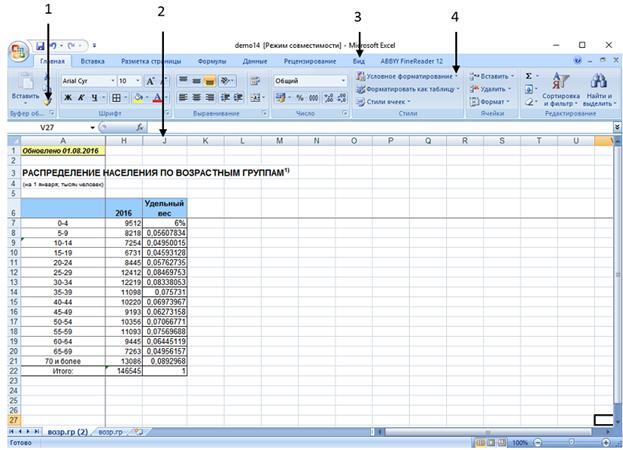Screen dimensions: 623x450
Task: Apply underline with the Ч button
Action: tap(94, 98)
